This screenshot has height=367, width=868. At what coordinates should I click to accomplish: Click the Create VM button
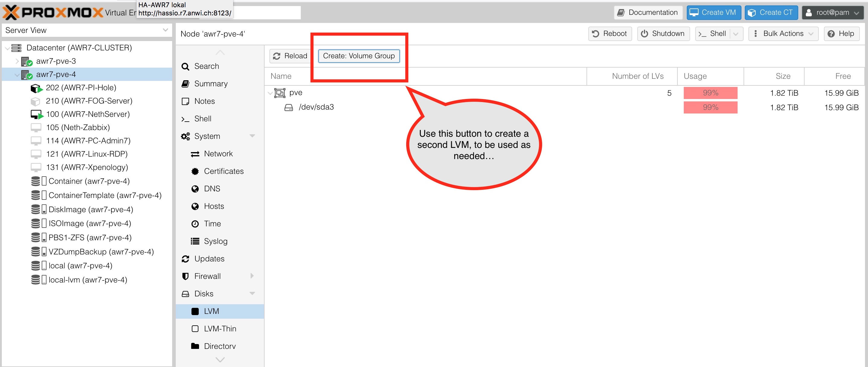click(714, 12)
